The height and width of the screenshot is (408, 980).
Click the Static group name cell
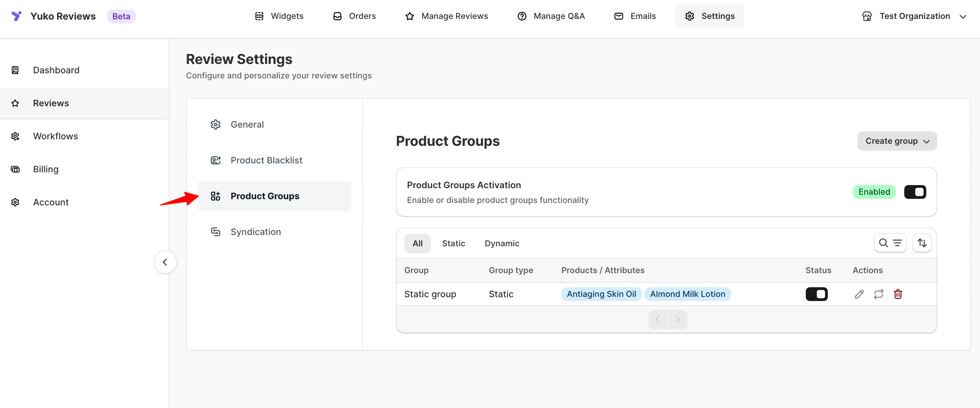click(430, 294)
